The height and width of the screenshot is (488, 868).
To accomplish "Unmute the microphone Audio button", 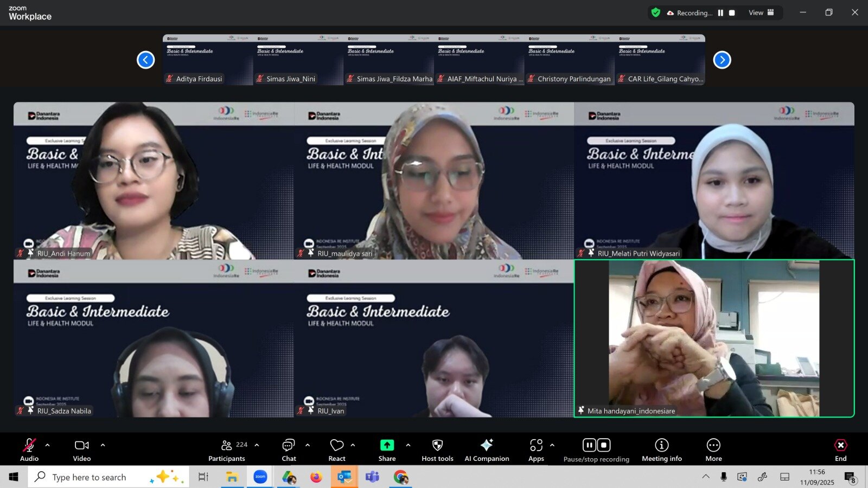I will click(29, 450).
